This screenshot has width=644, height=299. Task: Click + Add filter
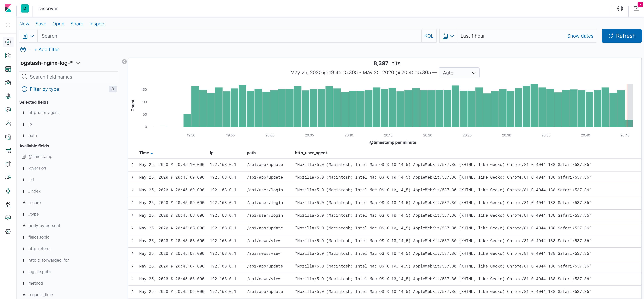pos(47,49)
